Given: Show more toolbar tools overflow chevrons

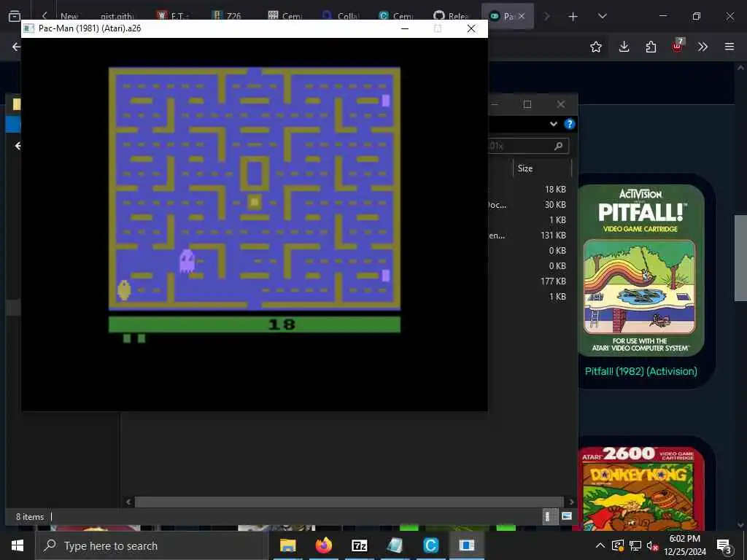Looking at the screenshot, I should pyautogui.click(x=703, y=47).
